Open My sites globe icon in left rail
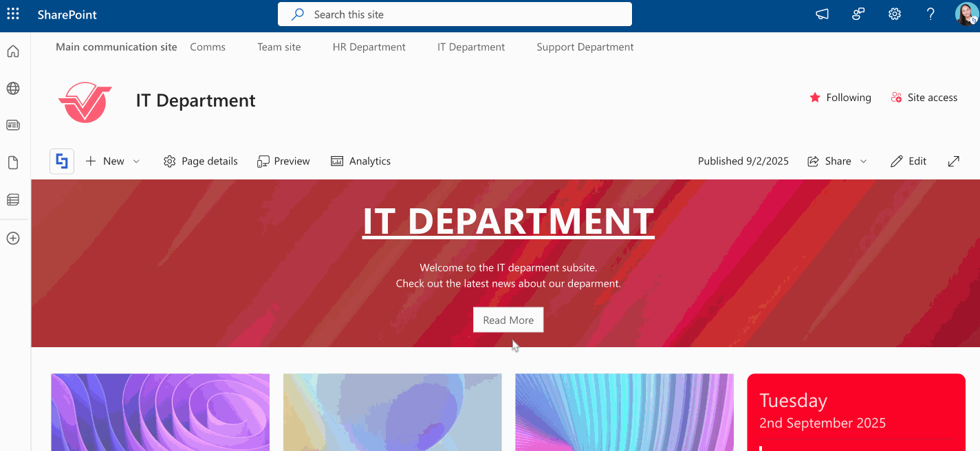Image resolution: width=980 pixels, height=451 pixels. [13, 89]
